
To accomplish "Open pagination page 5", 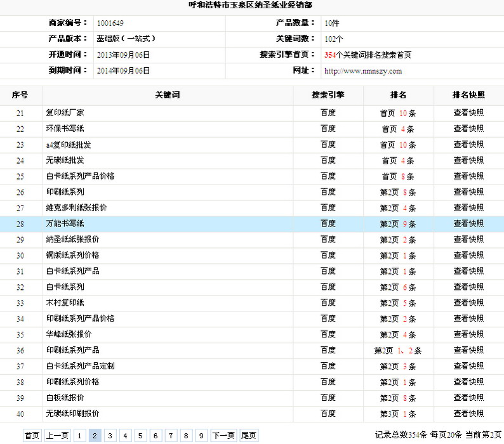I will [140, 435].
